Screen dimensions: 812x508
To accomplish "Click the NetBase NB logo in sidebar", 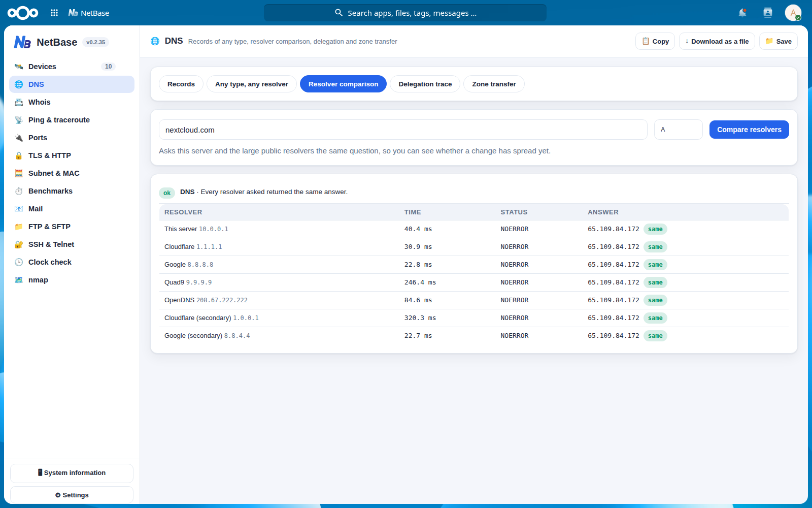I will tap(22, 42).
